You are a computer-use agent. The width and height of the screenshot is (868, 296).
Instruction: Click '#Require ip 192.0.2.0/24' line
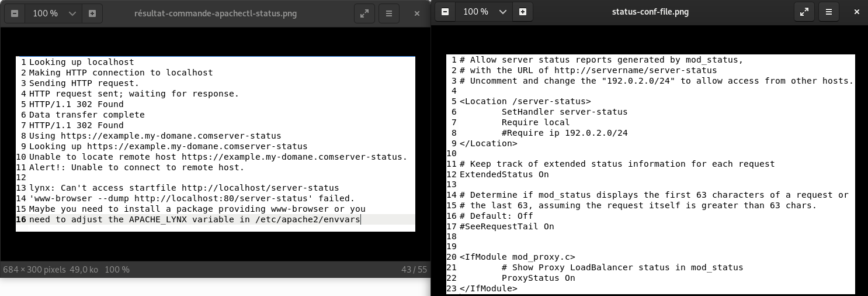(x=564, y=133)
